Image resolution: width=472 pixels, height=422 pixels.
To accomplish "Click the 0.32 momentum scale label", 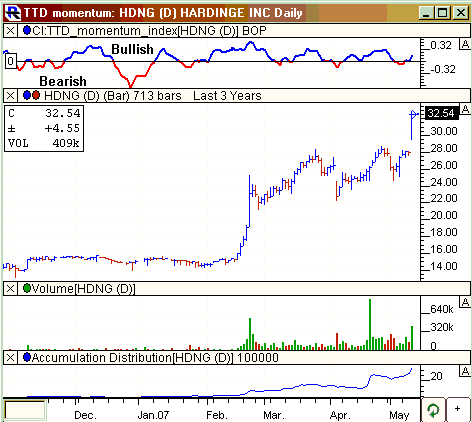I will (x=441, y=45).
